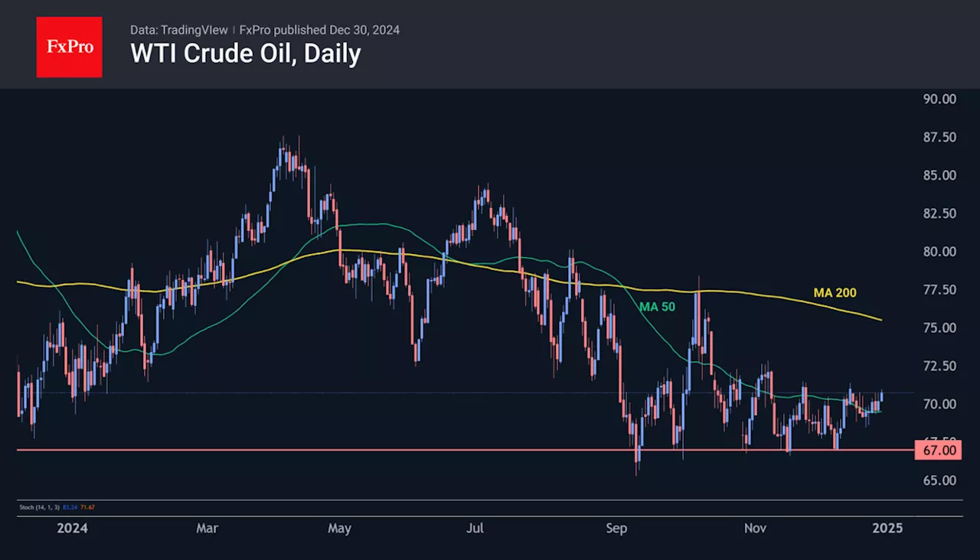Select the Mar time axis label
Image resolution: width=980 pixels, height=560 pixels.
tap(207, 528)
